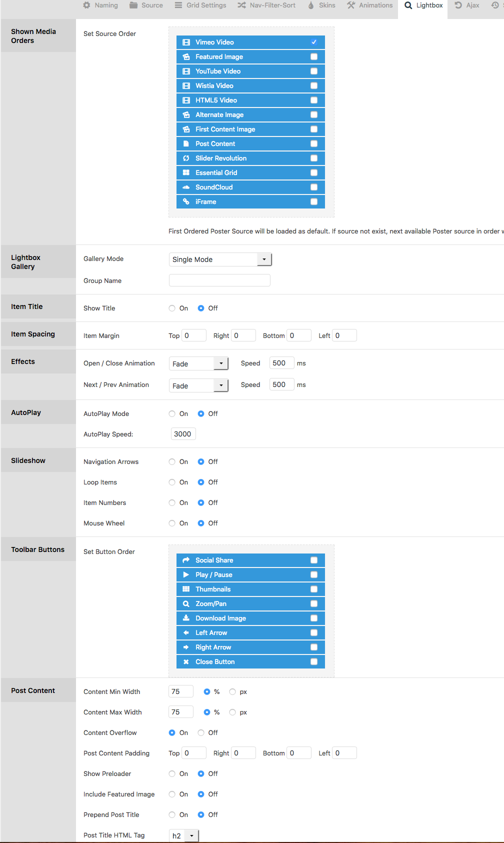The height and width of the screenshot is (843, 504).
Task: Open the Post Title HTML Tag dropdown
Action: pos(183,835)
